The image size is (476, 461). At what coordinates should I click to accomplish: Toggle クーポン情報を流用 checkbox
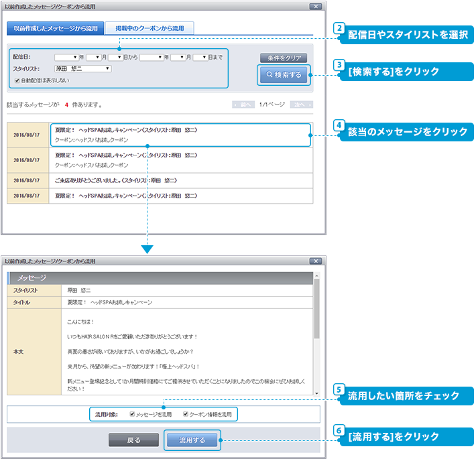click(186, 414)
